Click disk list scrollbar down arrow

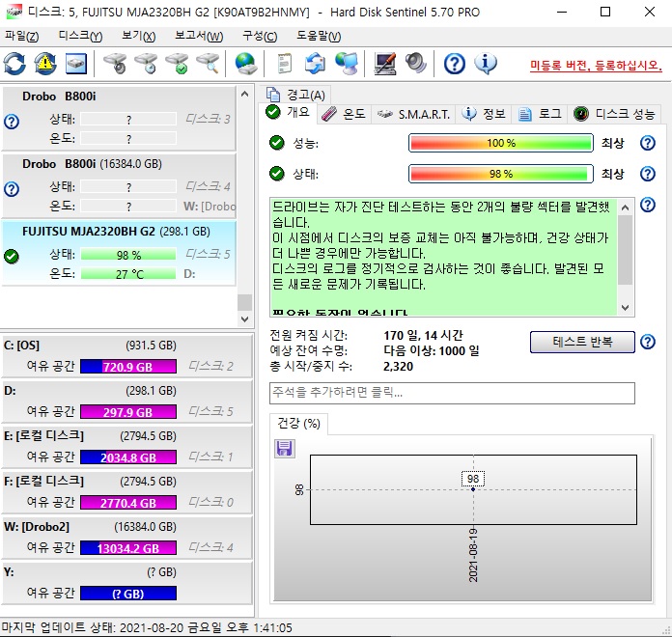[244, 319]
